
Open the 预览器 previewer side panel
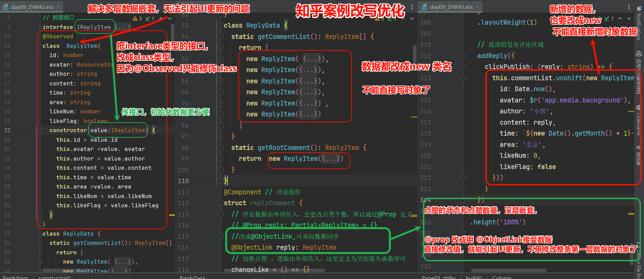pos(639,155)
